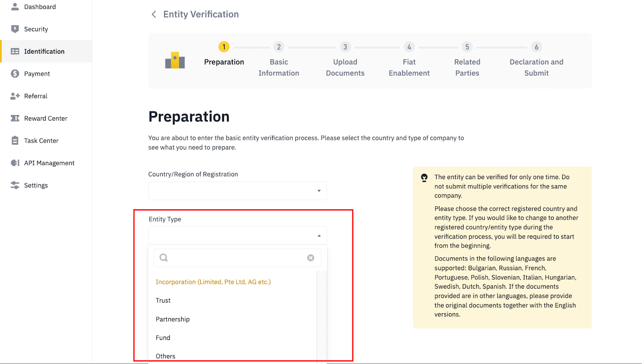Click the Identification card icon
This screenshot has width=642, height=364.
pos(15,51)
